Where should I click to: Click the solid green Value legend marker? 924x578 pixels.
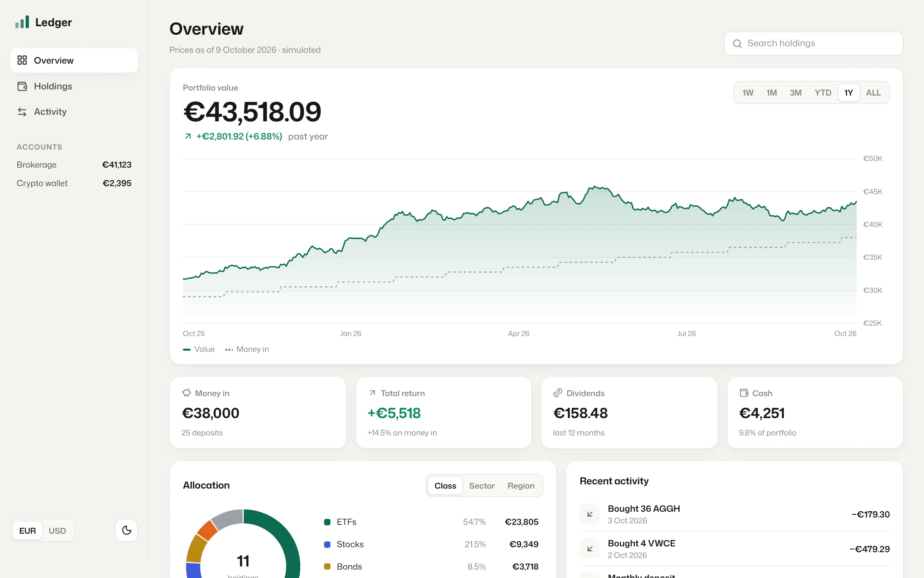pos(187,349)
